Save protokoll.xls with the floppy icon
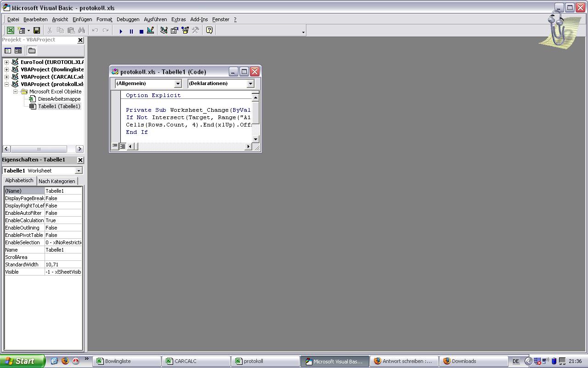 37,31
